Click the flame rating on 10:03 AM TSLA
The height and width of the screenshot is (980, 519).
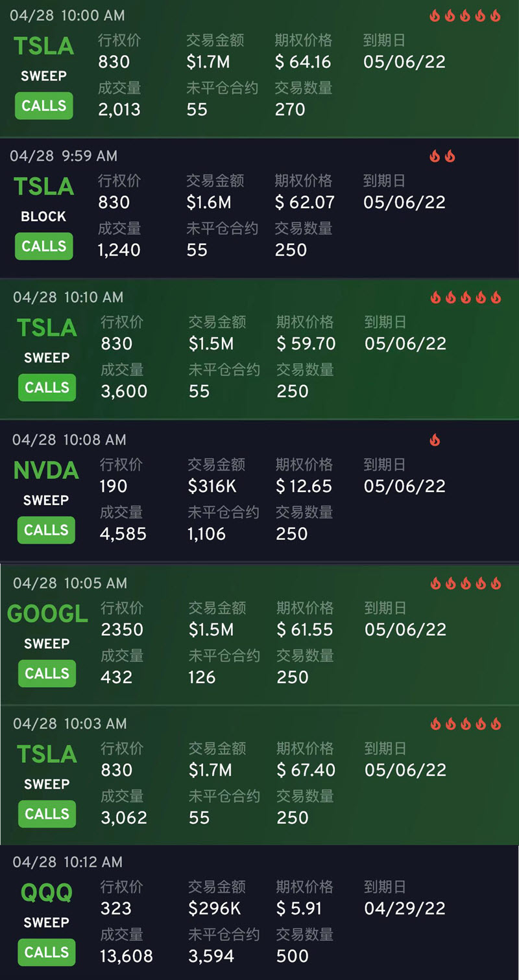coord(466,723)
